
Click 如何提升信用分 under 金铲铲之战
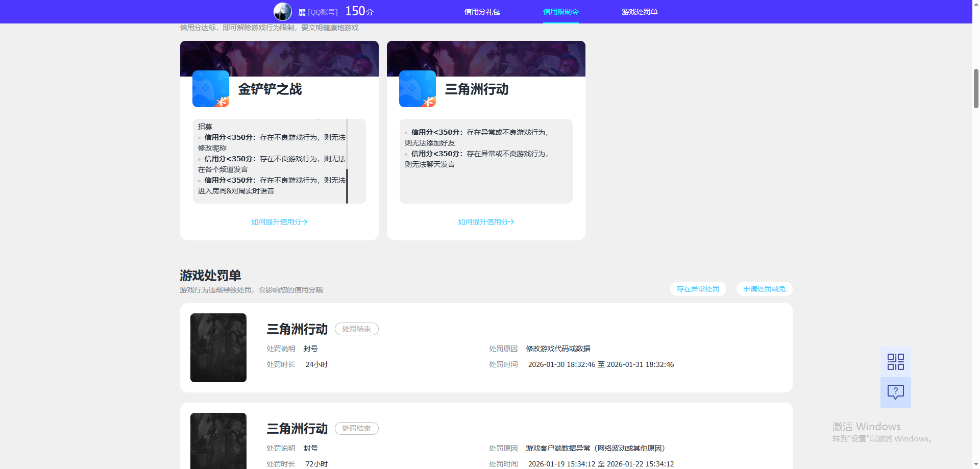(x=279, y=221)
